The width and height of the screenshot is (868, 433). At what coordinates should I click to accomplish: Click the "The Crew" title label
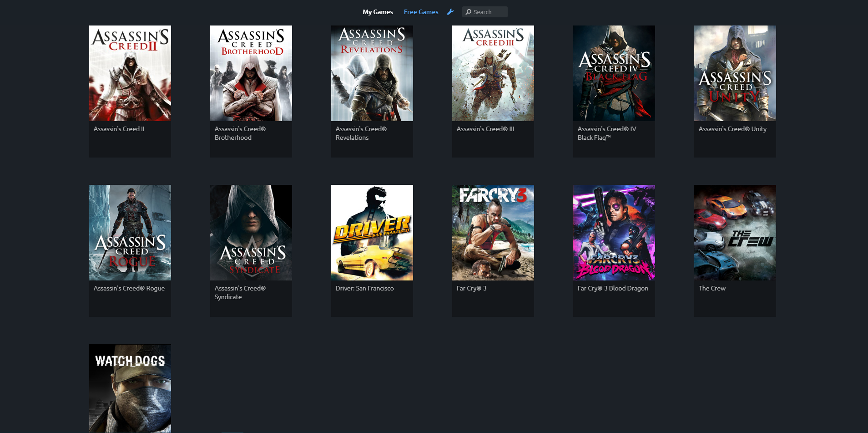pos(712,288)
